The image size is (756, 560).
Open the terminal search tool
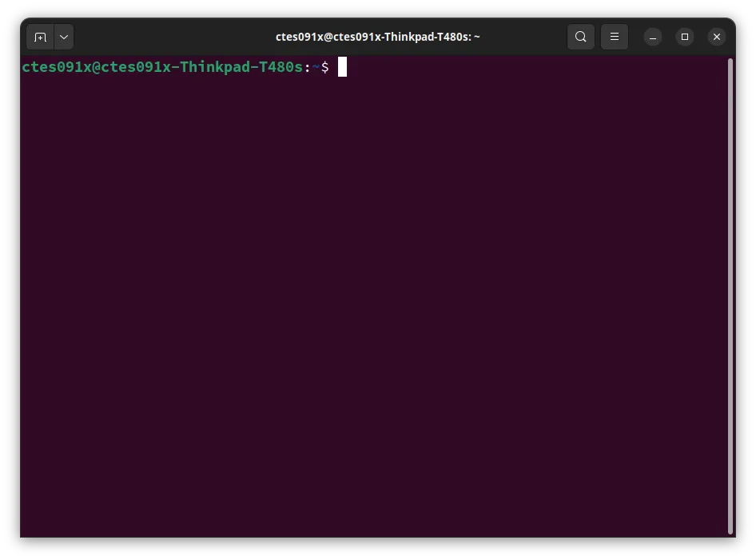click(x=581, y=37)
